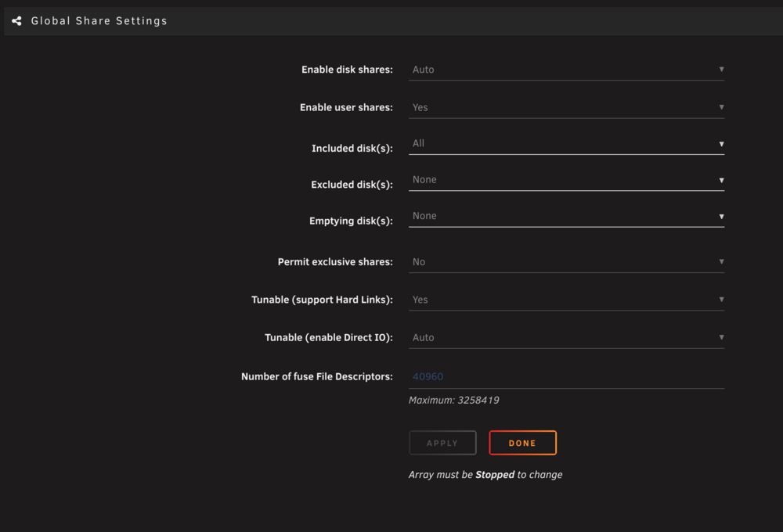Click the 'Emptying disk(s):' label
783x532 pixels.
(351, 221)
